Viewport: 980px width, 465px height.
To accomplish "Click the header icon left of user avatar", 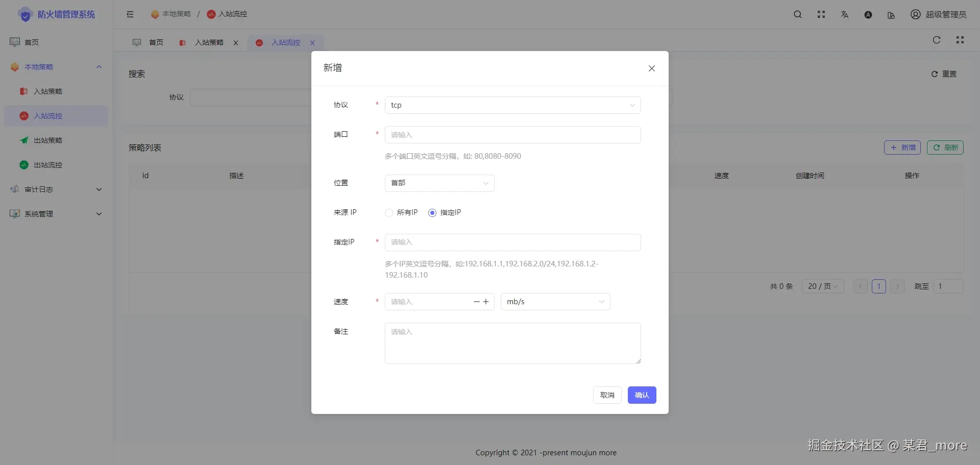I will (891, 15).
